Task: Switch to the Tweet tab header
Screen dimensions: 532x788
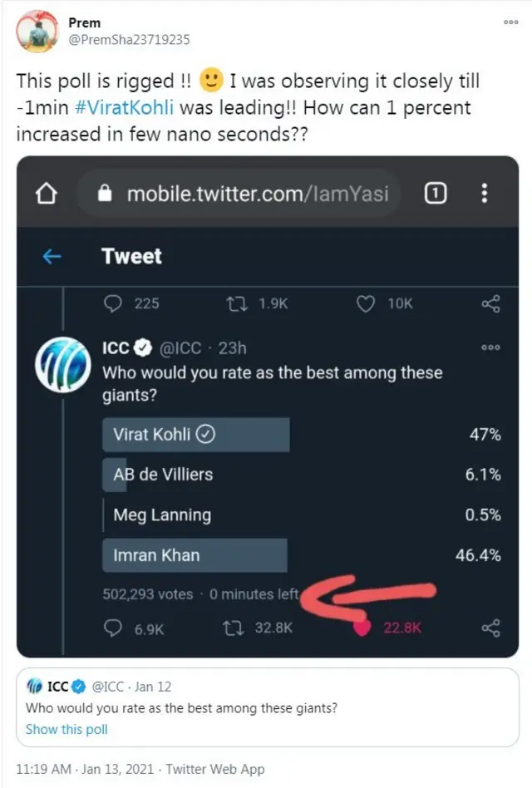Action: (131, 257)
